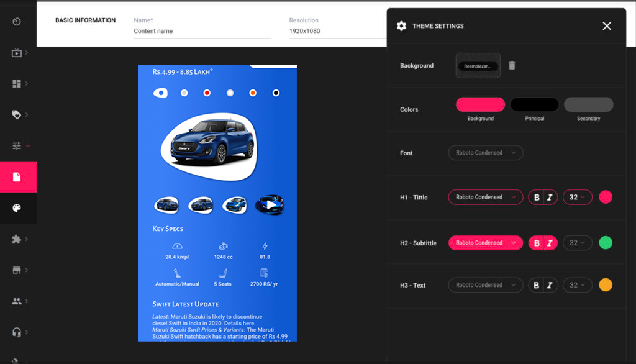
Task: Toggle bold for H1 - Tittle
Action: coord(536,197)
